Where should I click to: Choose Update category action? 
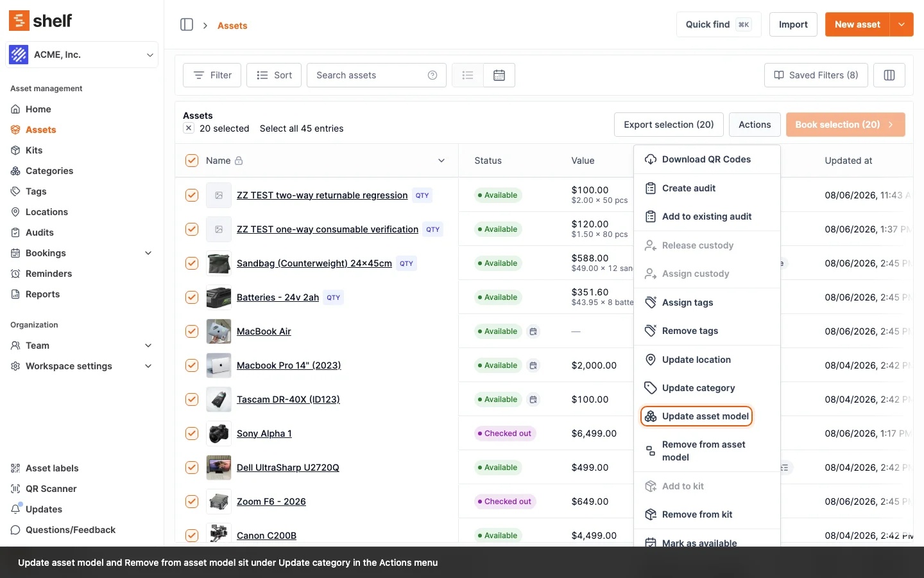click(x=707, y=388)
